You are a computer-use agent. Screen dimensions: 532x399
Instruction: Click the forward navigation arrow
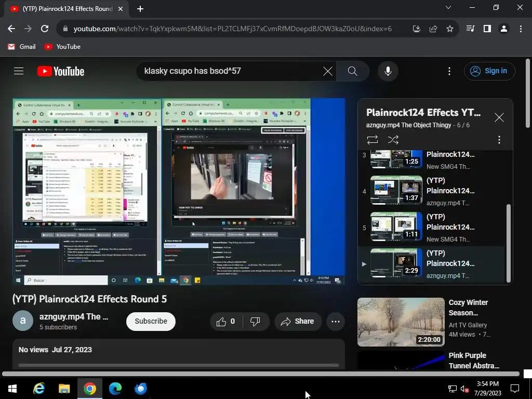coord(28,29)
